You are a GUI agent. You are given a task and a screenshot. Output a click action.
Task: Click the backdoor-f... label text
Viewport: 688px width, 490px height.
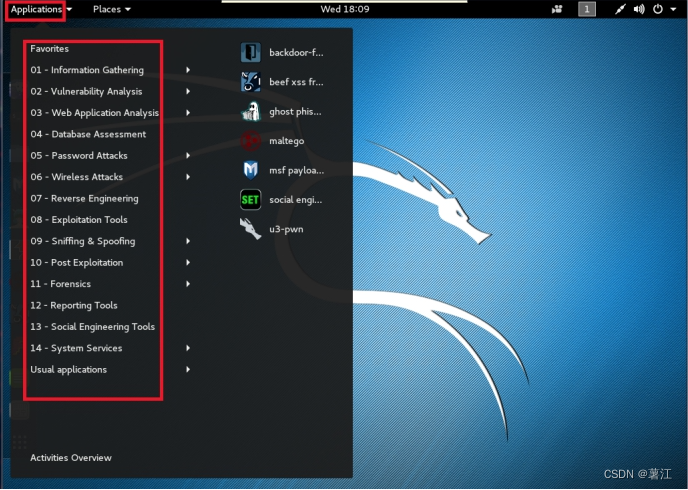296,53
